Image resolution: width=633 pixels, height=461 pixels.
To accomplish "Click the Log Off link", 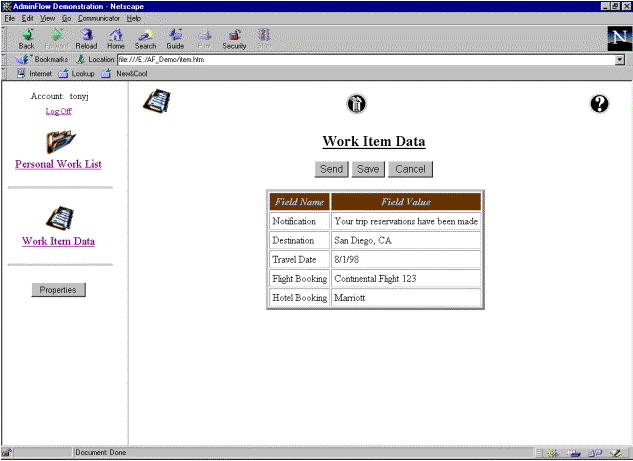I will (x=59, y=111).
